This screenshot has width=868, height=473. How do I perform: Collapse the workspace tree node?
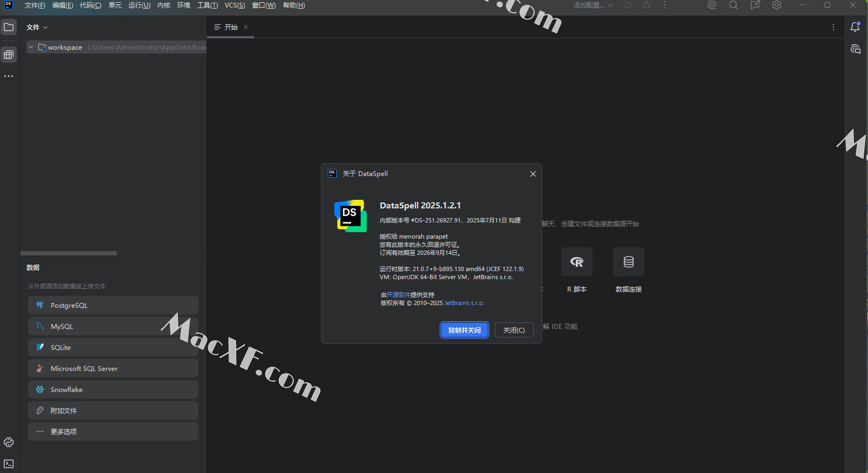coord(31,47)
